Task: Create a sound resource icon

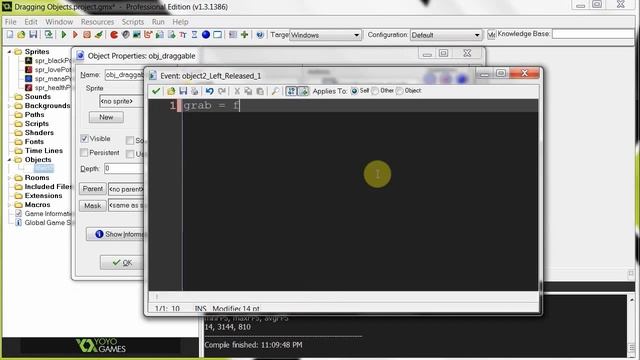Action: [x=125, y=35]
